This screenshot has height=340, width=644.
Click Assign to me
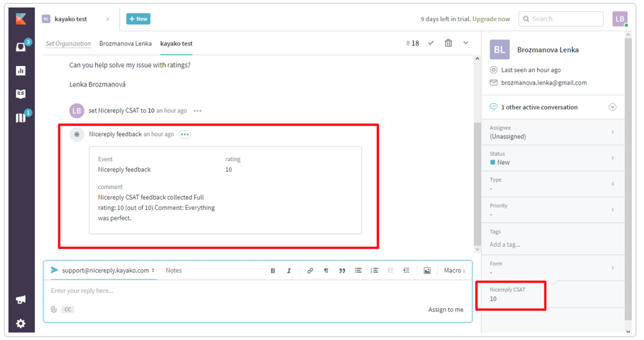[446, 310]
